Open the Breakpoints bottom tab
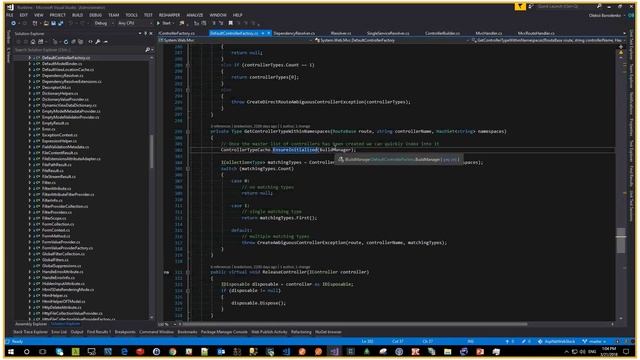 point(125,332)
